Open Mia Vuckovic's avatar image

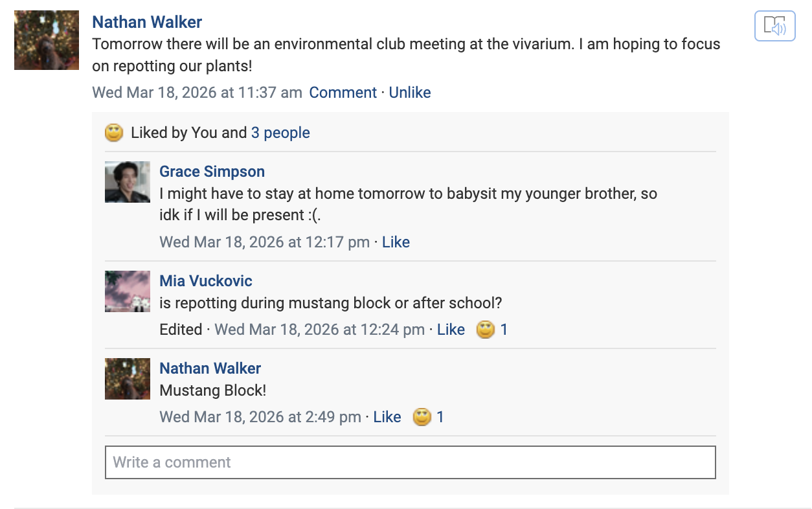click(128, 291)
